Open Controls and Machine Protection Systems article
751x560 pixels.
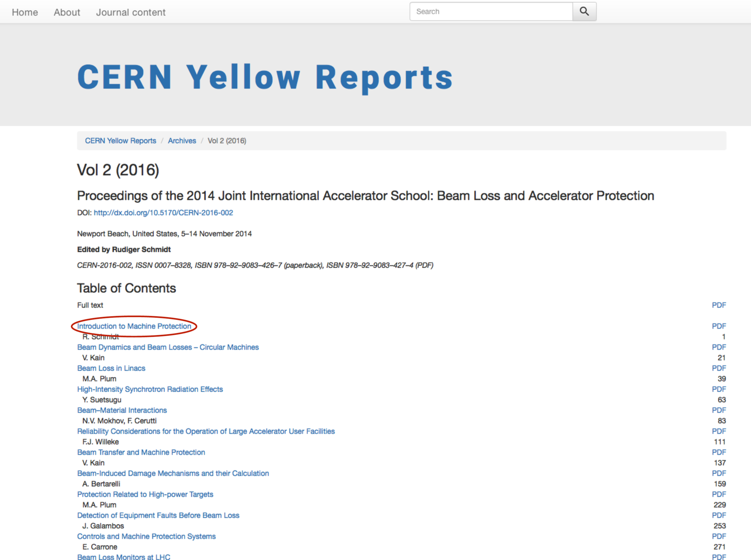pos(146,536)
